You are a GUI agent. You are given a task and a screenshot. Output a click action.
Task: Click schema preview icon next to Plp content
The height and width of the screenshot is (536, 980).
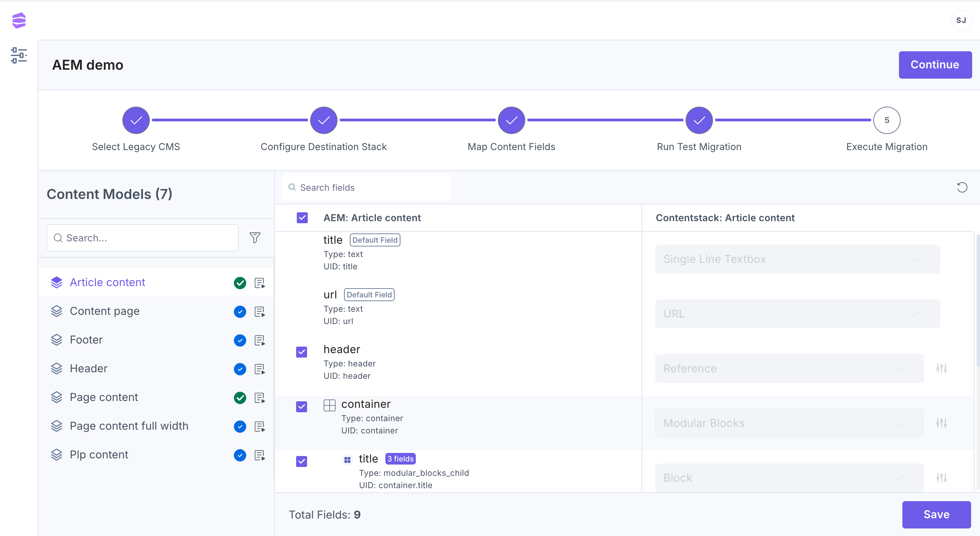(260, 455)
